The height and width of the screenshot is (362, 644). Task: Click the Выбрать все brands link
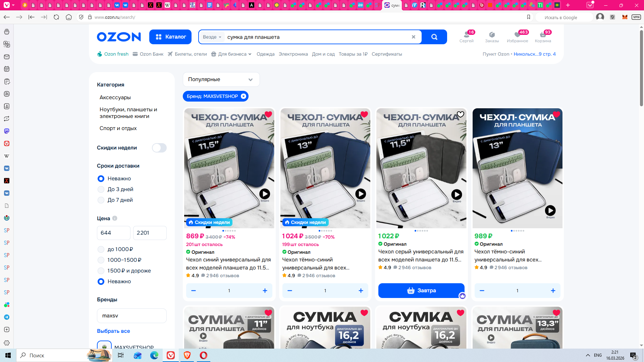(x=113, y=331)
